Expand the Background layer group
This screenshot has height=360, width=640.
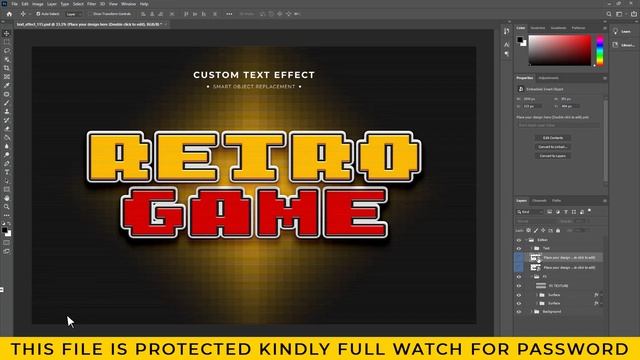coord(532,312)
